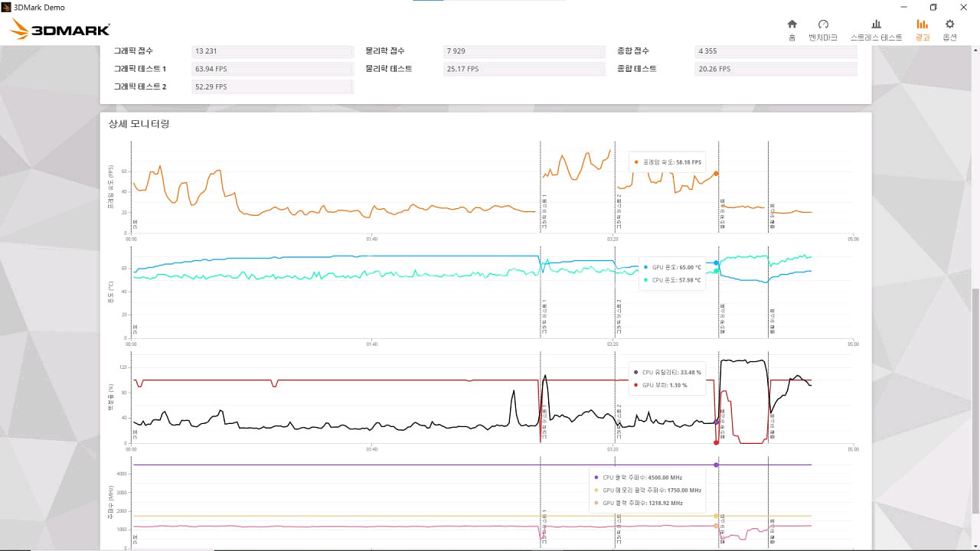Open the Stress Test (스트레스 테스트) icon
This screenshot has width=980, height=551.
[x=876, y=24]
